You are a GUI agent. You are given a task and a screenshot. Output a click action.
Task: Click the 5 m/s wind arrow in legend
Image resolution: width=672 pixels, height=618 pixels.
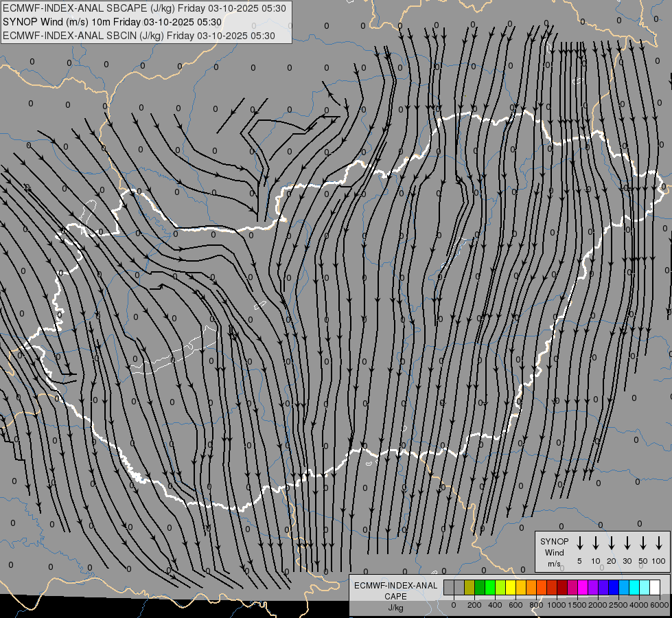(580, 543)
